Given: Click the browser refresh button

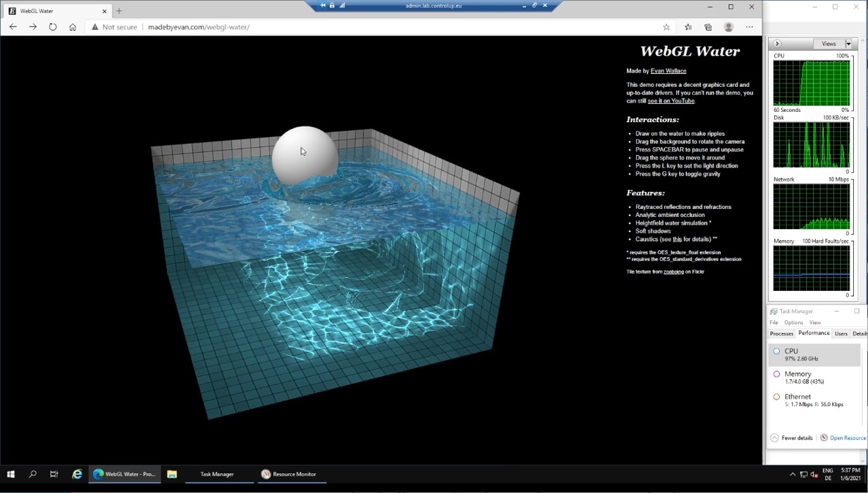Looking at the screenshot, I should [52, 27].
